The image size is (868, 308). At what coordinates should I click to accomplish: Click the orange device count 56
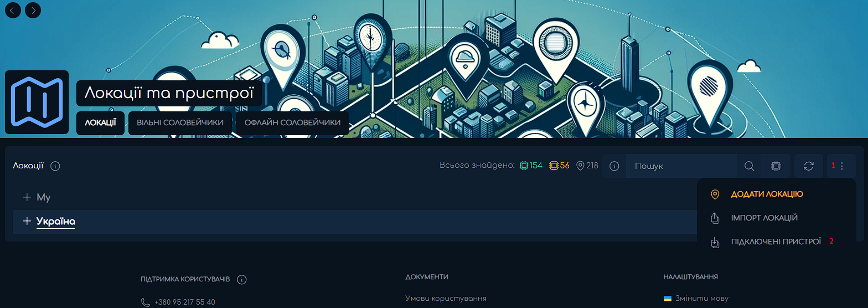tap(559, 166)
